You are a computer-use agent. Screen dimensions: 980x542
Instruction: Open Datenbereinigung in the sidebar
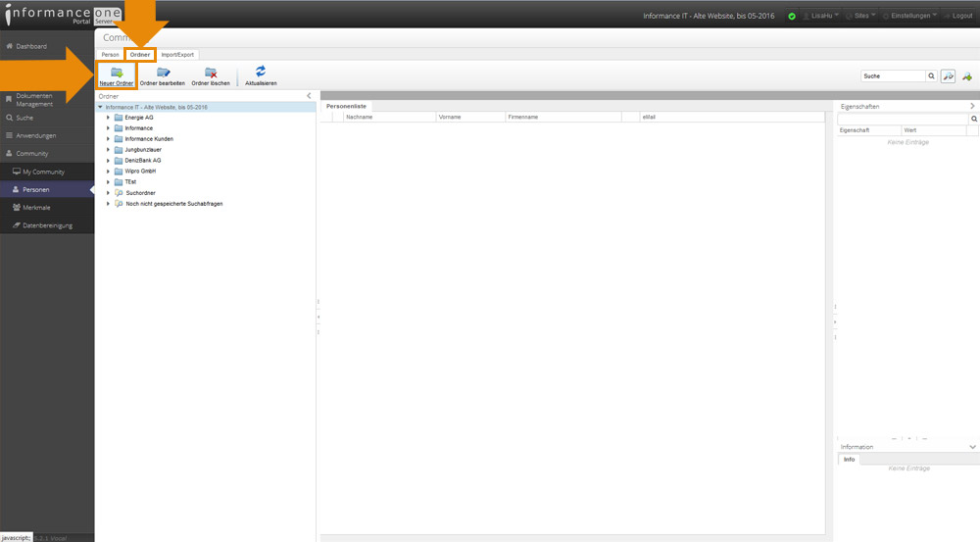click(x=47, y=225)
